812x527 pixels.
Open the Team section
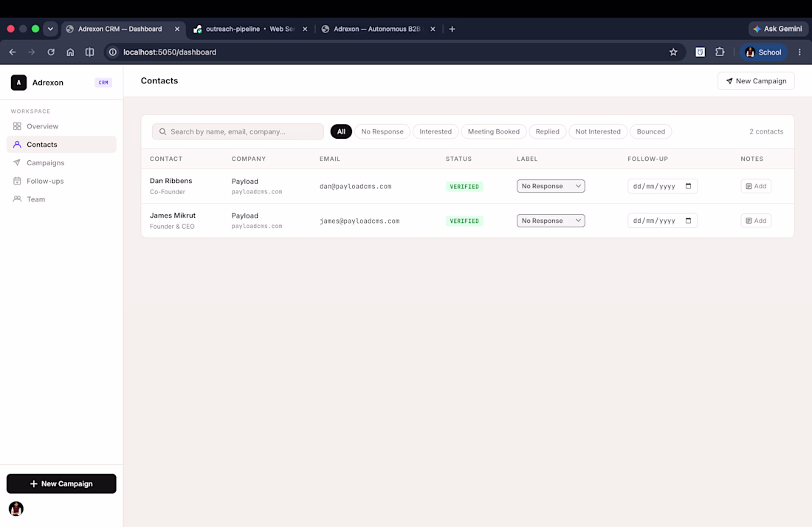61,199
